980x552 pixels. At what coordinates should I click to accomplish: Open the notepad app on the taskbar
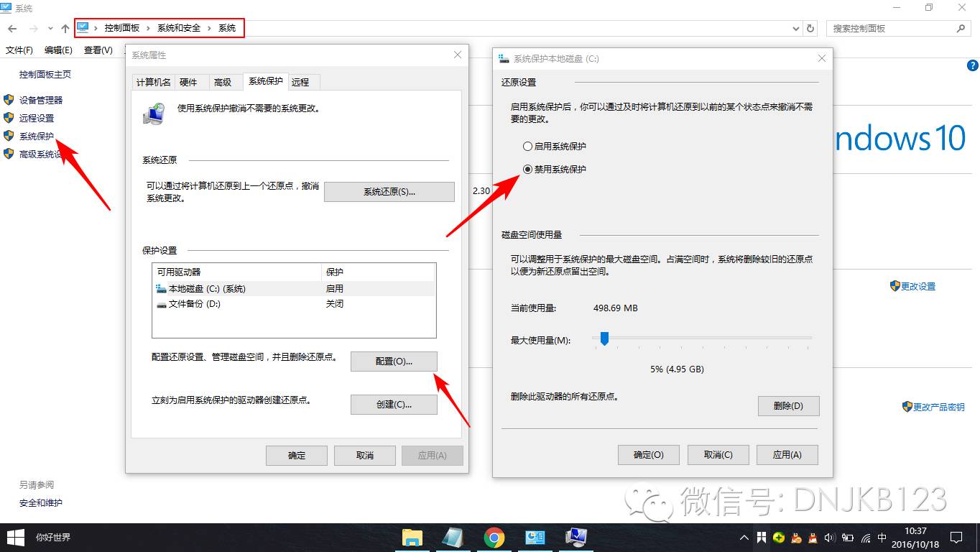453,538
